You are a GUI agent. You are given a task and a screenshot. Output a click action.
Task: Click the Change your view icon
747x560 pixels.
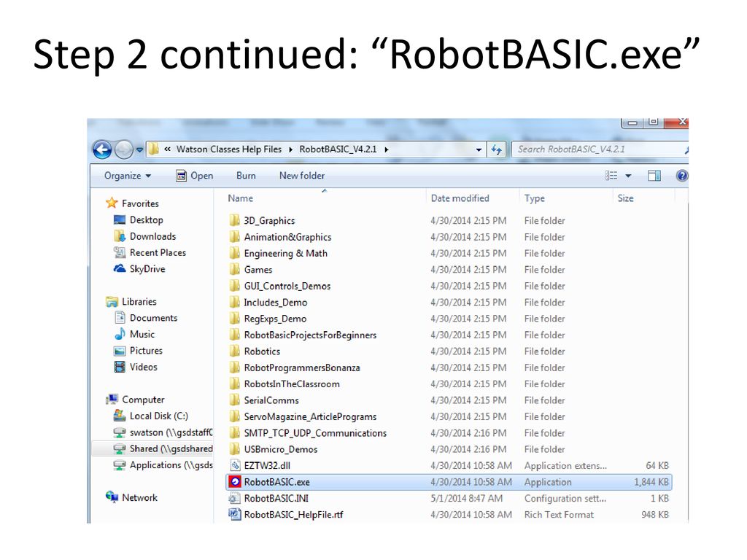tap(611, 176)
